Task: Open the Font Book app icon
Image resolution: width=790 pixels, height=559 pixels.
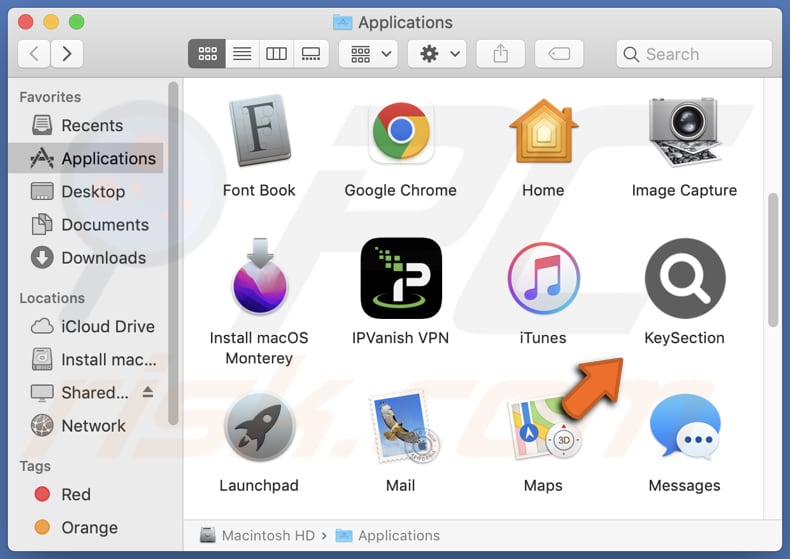Action: (x=259, y=130)
